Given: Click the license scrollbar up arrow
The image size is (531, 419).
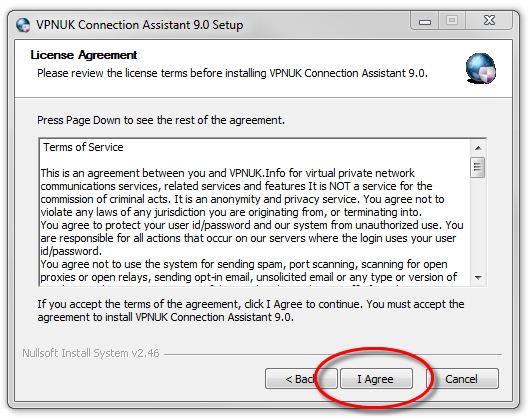Looking at the screenshot, I should [x=478, y=148].
